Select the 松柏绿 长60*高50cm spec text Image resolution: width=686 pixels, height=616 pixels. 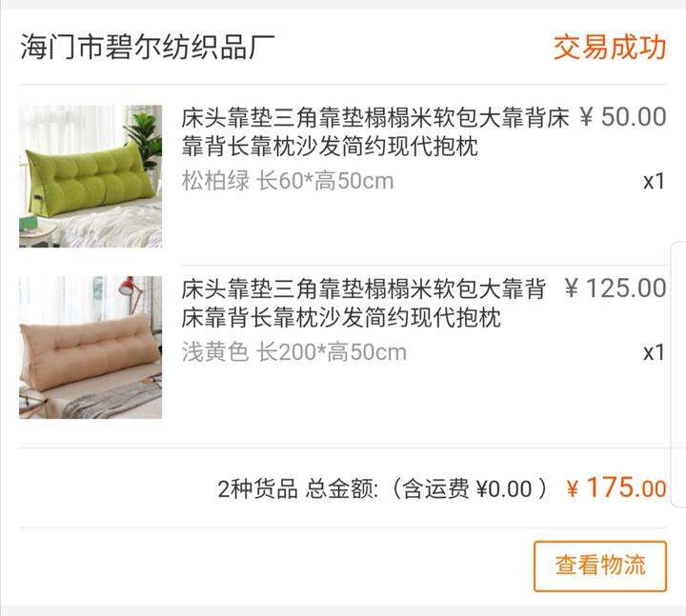288,181
